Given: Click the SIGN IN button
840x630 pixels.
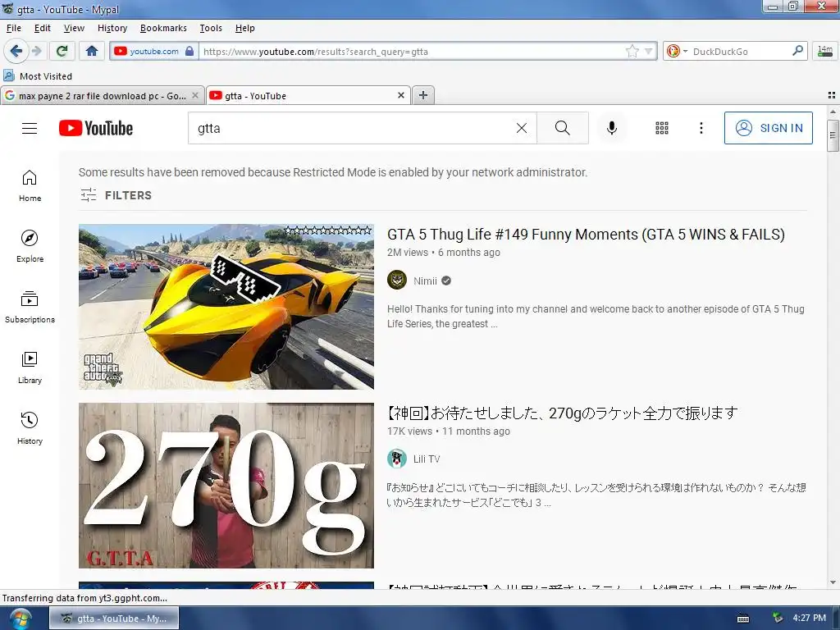Looking at the screenshot, I should [x=768, y=128].
